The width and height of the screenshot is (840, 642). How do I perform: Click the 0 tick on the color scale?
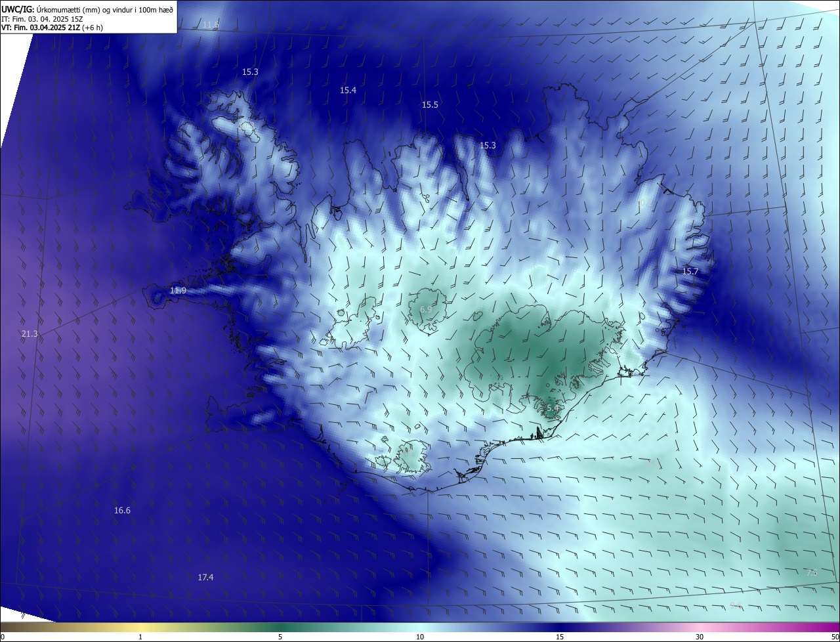click(3, 637)
